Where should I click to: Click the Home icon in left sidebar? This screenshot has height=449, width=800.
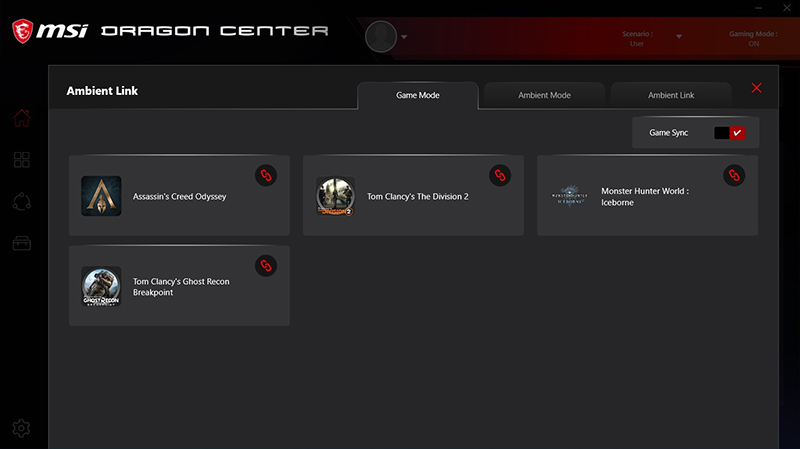pyautogui.click(x=22, y=118)
